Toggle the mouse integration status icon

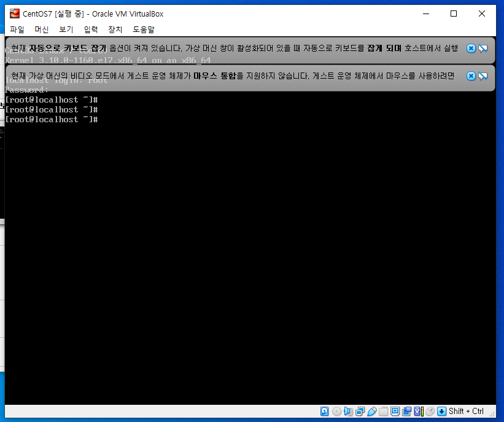pos(430,412)
